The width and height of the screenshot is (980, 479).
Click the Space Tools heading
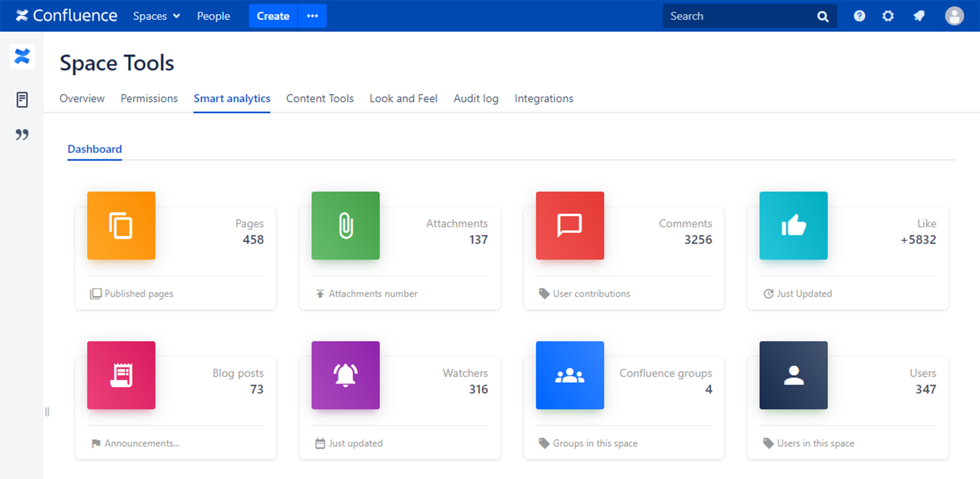(117, 63)
